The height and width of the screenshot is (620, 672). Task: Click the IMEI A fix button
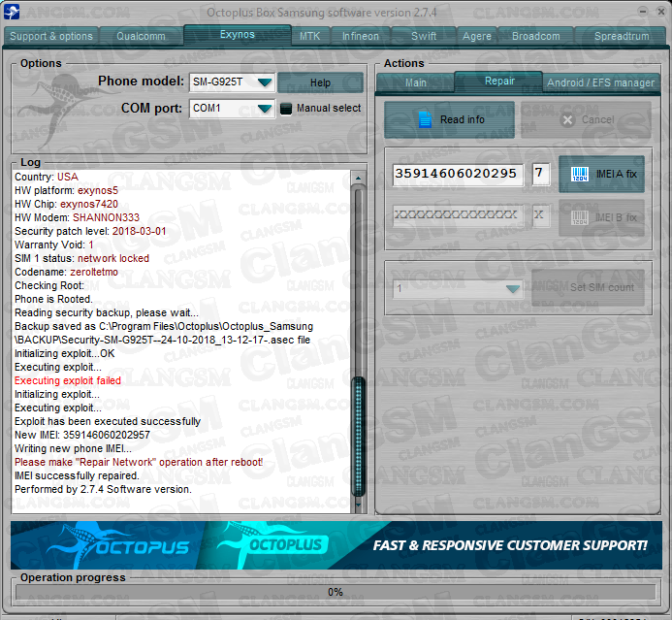(x=602, y=174)
